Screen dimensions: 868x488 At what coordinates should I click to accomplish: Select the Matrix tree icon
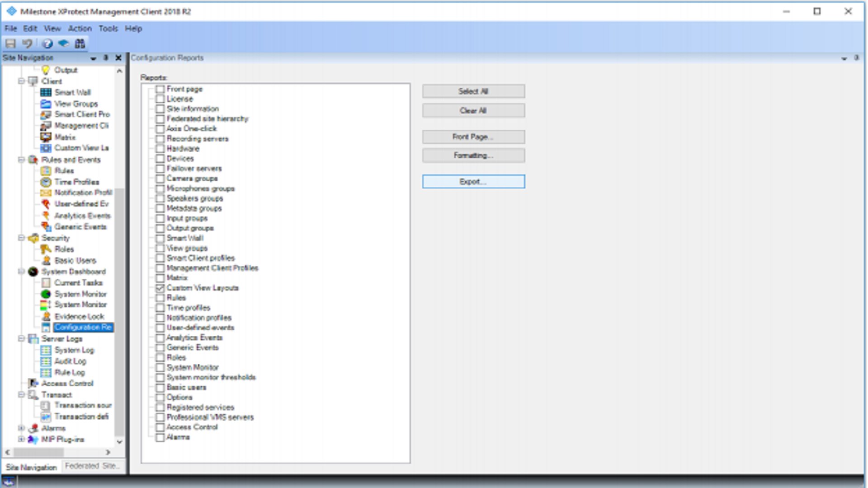(x=46, y=137)
